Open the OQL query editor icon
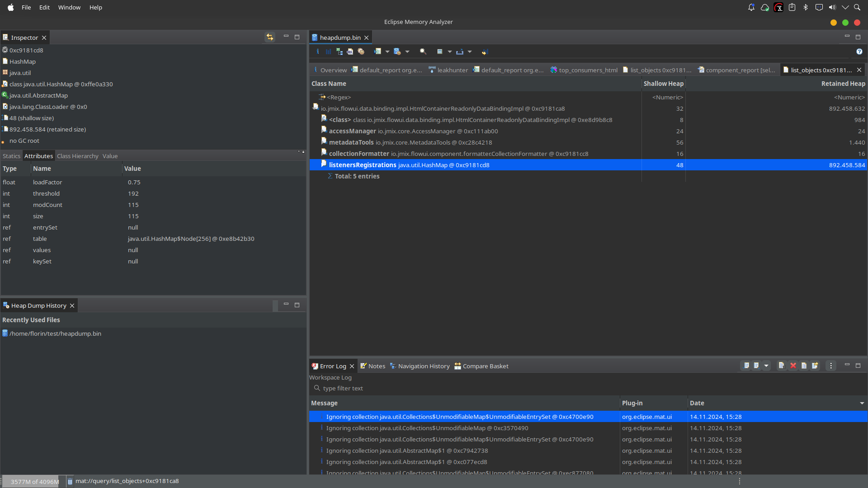 350,52
